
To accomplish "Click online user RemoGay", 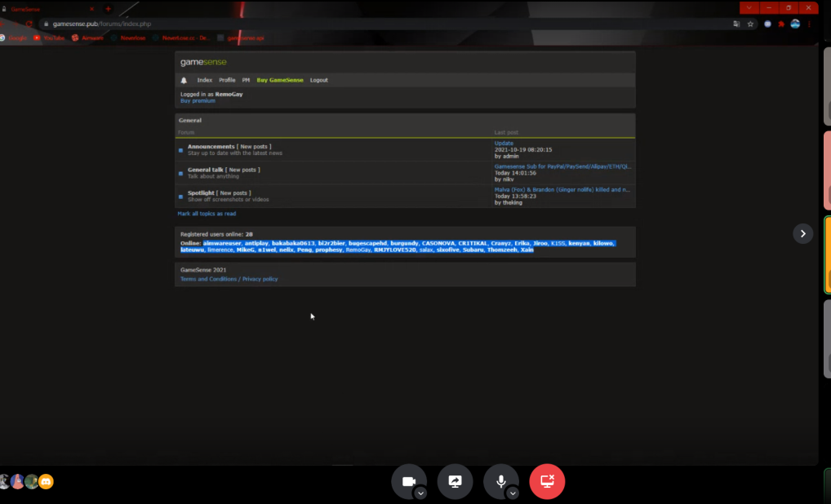I will click(x=358, y=250).
